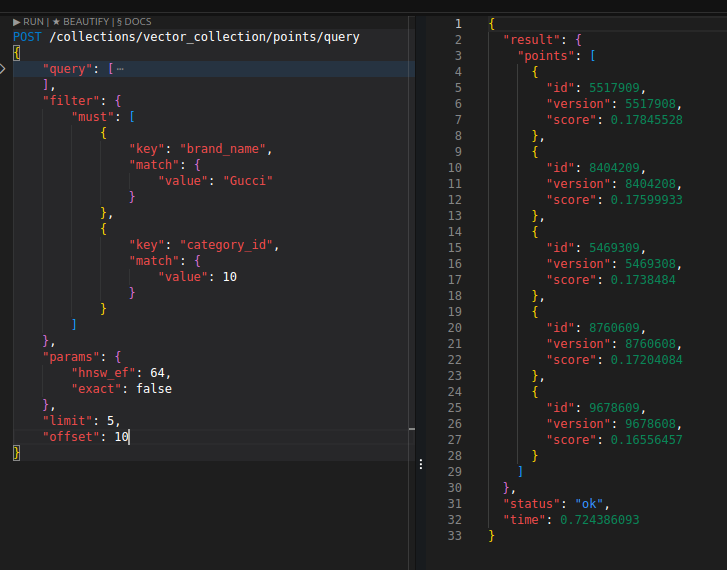Click the "brand_name" key string

[225, 149]
